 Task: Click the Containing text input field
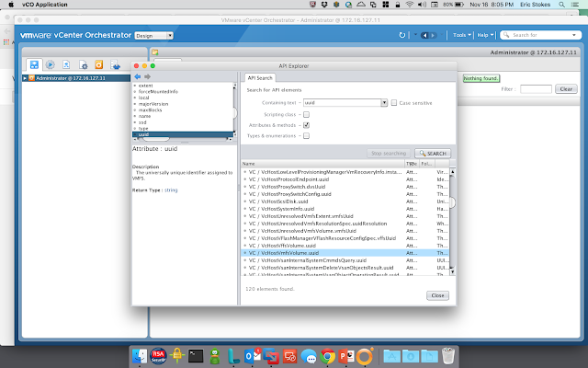342,102
